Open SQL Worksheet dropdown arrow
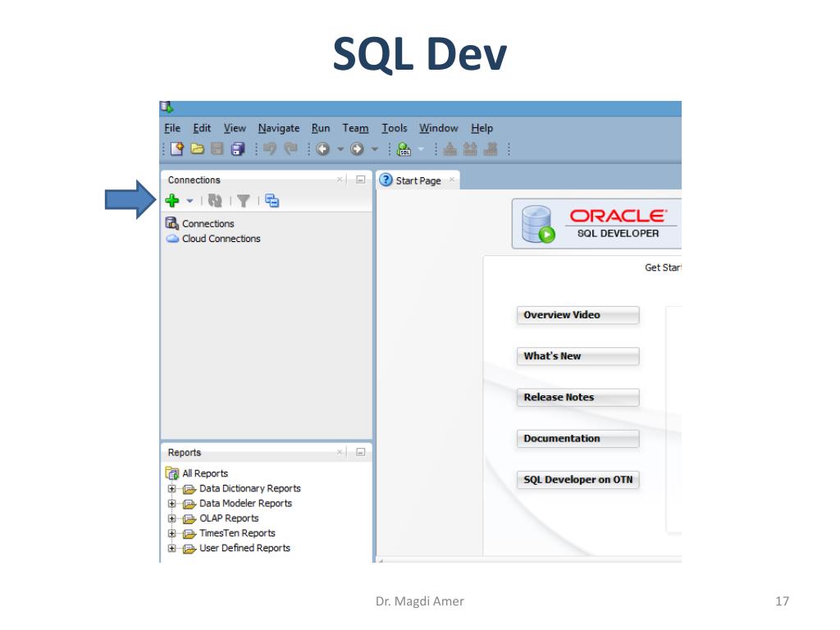This screenshot has height=630, width=840. tap(421, 149)
